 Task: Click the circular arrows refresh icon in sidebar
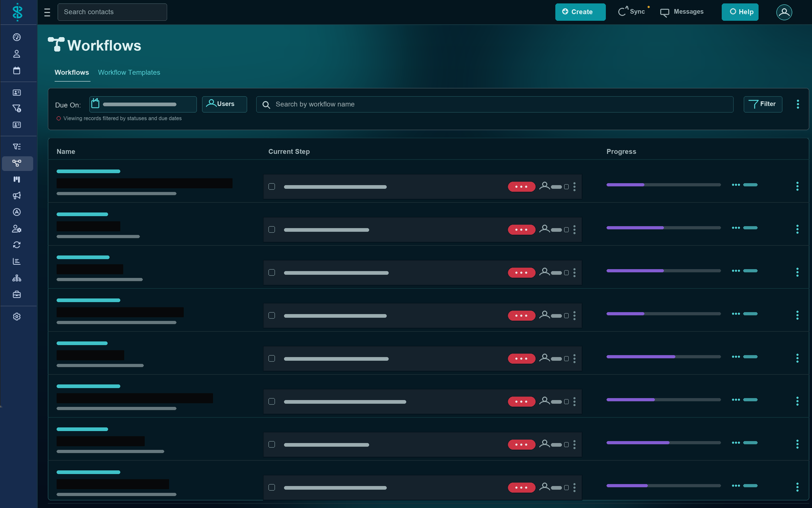[x=17, y=245]
